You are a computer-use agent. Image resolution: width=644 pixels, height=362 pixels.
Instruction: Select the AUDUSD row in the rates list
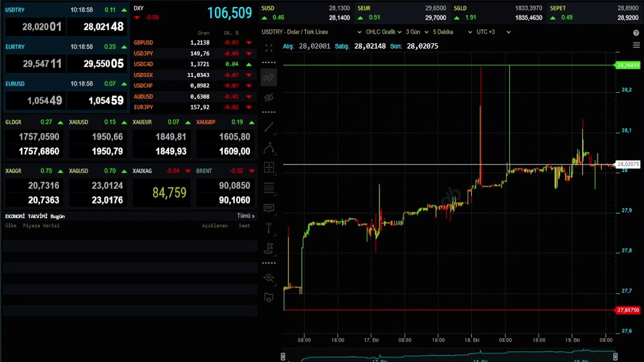point(193,97)
